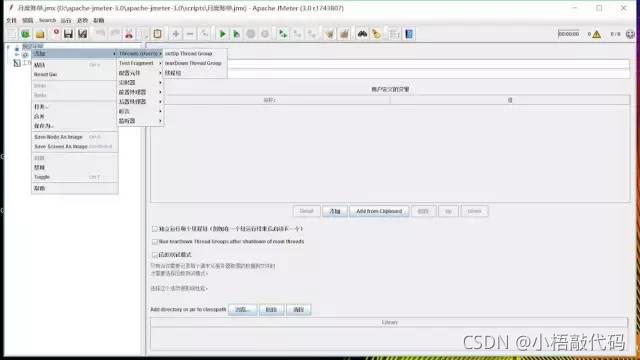Select the thread group entry below tearDown

(x=195, y=73)
